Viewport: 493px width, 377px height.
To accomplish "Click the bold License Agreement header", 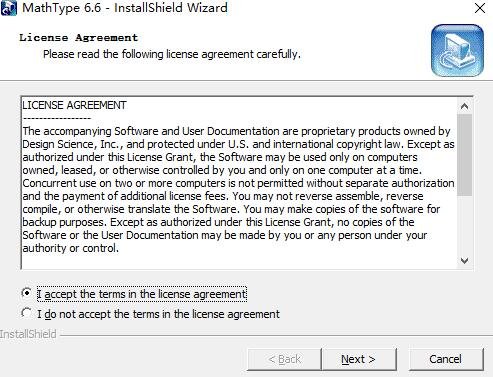I will (79, 38).
